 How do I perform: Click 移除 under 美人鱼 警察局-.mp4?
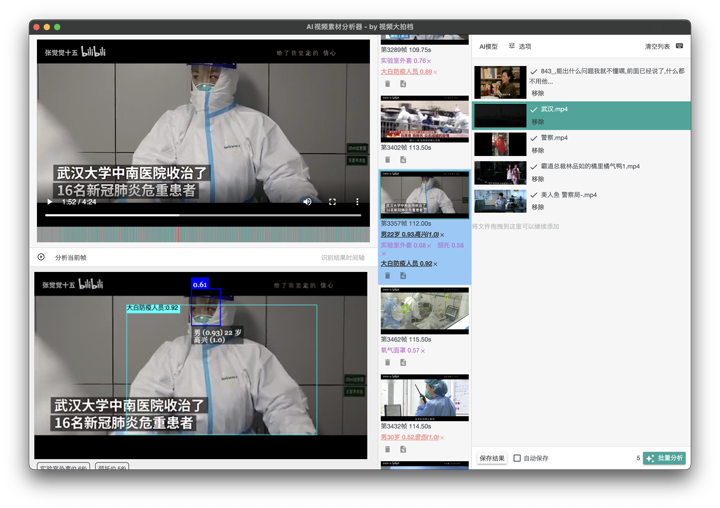pos(538,207)
